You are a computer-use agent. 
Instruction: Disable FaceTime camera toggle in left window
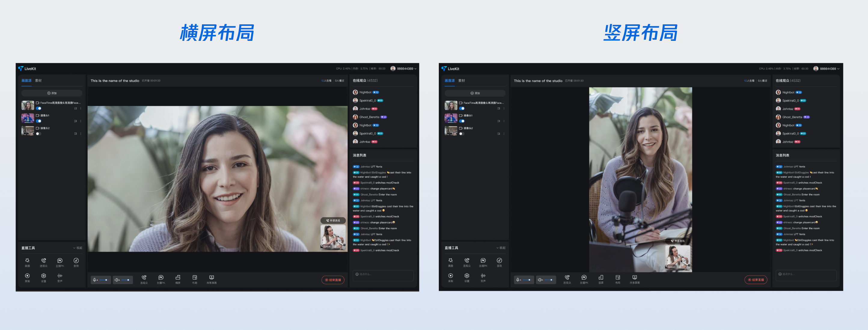[x=39, y=108]
